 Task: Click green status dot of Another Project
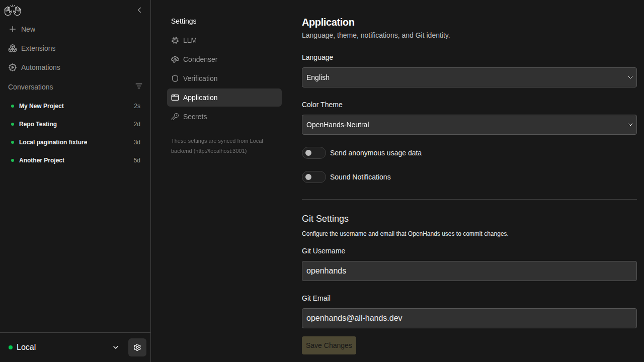[x=13, y=160]
